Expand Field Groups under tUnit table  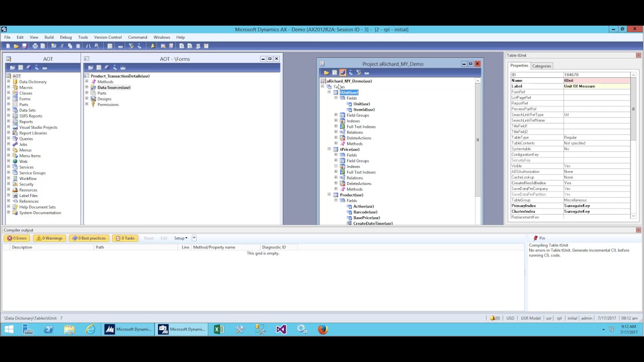(x=336, y=115)
